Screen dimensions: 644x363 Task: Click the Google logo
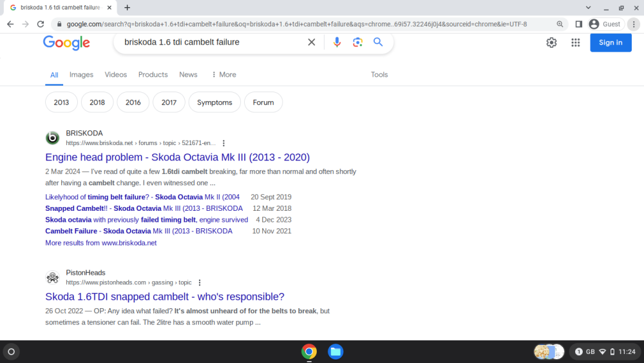pos(66,43)
